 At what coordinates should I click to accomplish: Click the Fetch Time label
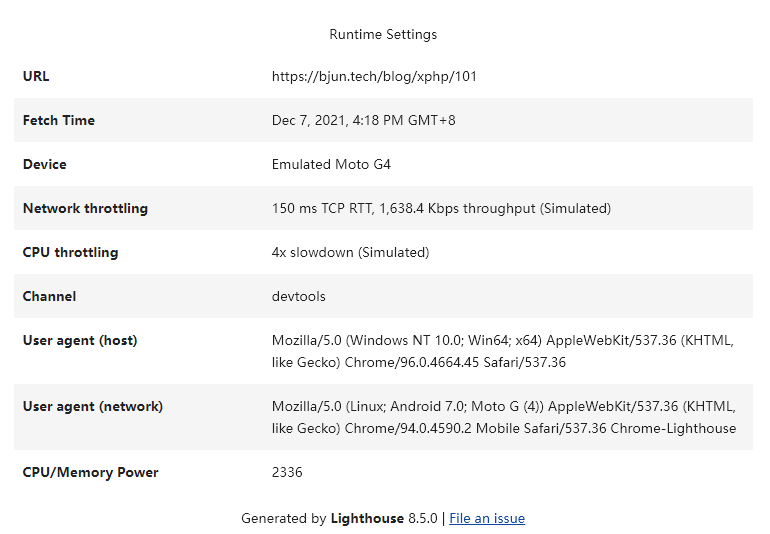(x=59, y=120)
